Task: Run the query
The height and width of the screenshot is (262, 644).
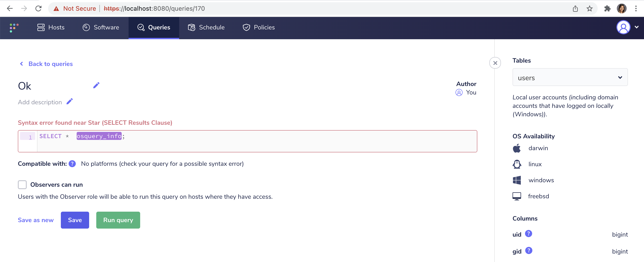Action: click(118, 220)
